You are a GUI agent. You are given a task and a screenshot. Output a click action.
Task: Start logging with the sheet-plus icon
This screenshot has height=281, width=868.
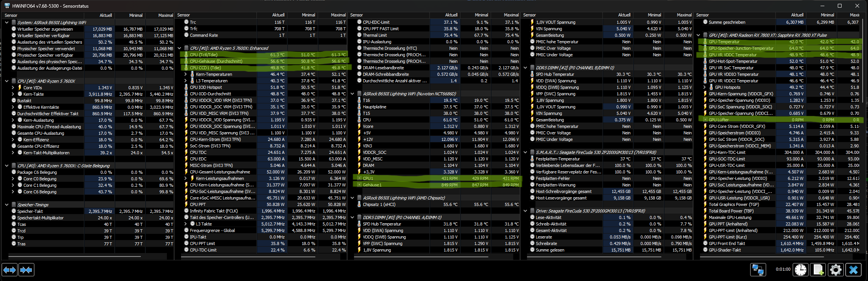[x=818, y=270]
